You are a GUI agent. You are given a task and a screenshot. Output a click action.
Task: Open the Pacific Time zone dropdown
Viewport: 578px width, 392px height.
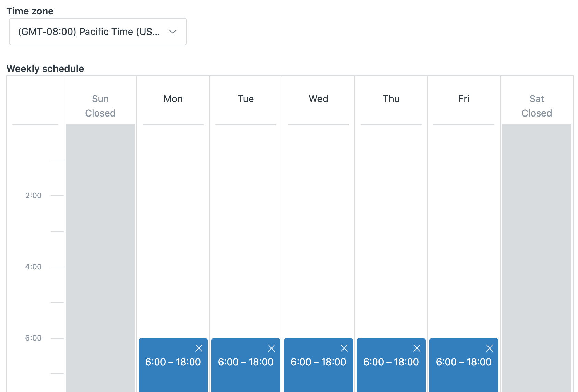[98, 32]
